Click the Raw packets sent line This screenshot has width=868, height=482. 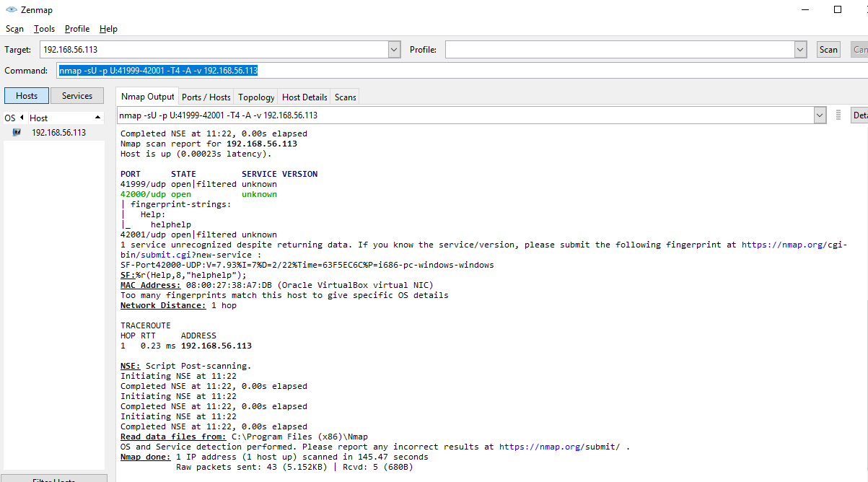(x=294, y=467)
